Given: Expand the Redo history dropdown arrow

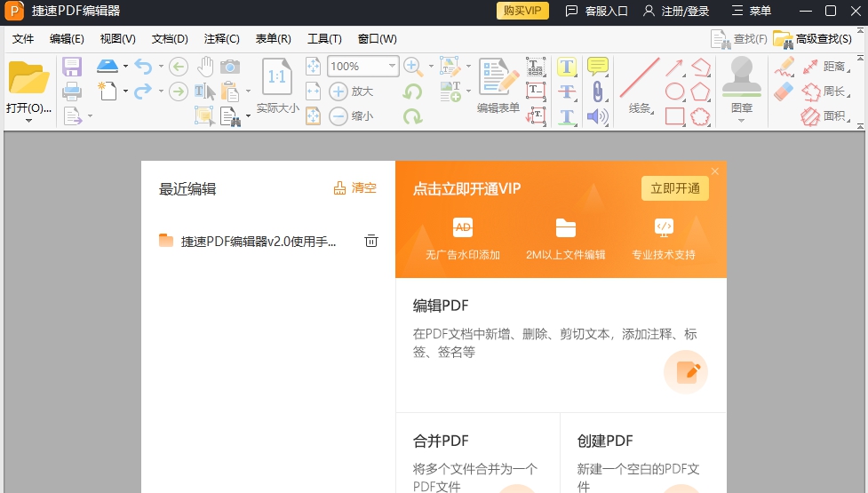Looking at the screenshot, I should pyautogui.click(x=161, y=91).
